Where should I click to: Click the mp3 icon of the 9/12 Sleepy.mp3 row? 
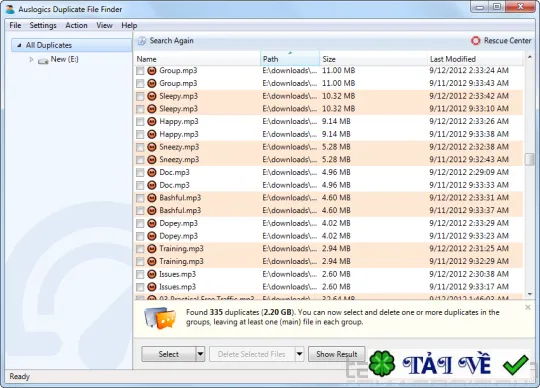click(x=152, y=96)
